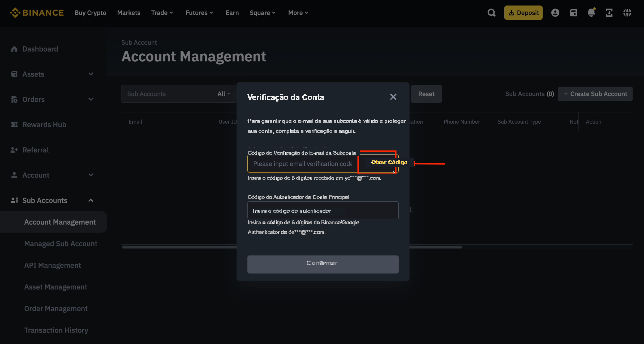Open Asset Management in sidebar
The height and width of the screenshot is (344, 644).
point(56,287)
